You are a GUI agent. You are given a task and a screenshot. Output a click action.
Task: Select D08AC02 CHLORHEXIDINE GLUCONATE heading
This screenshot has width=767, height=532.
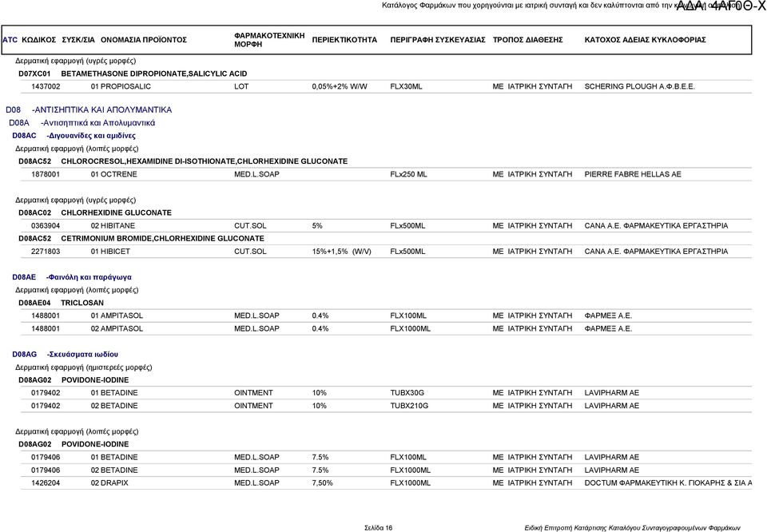95,212
